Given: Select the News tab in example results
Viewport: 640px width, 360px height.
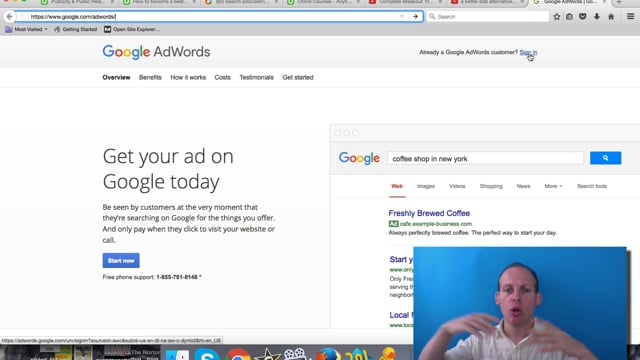Looking at the screenshot, I should pos(523,187).
